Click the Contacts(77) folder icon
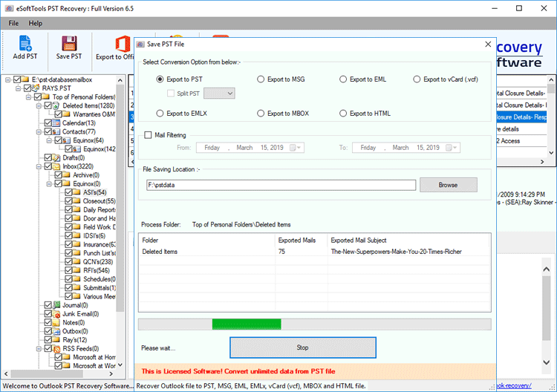Screen dimensions: 557x392 coord(56,131)
